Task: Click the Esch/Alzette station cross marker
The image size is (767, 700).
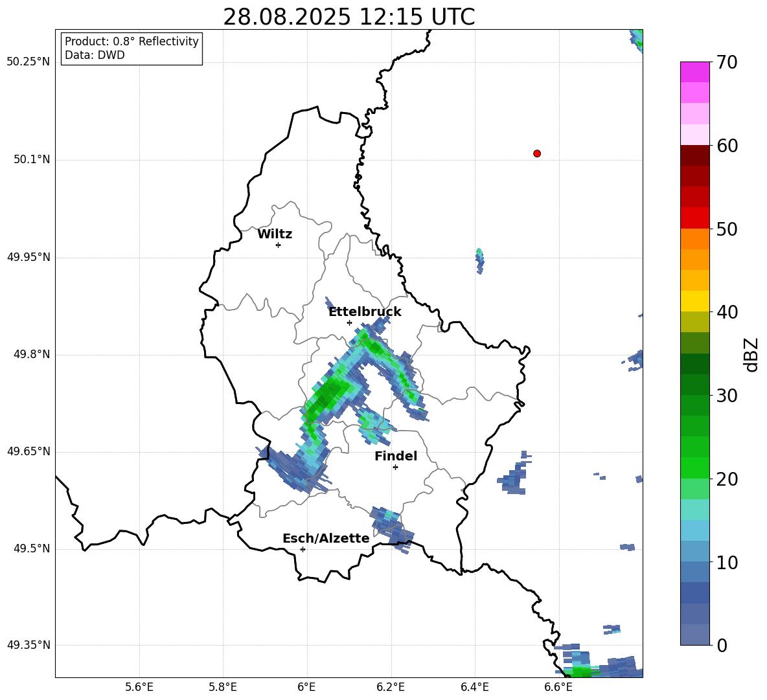Action: point(303,549)
